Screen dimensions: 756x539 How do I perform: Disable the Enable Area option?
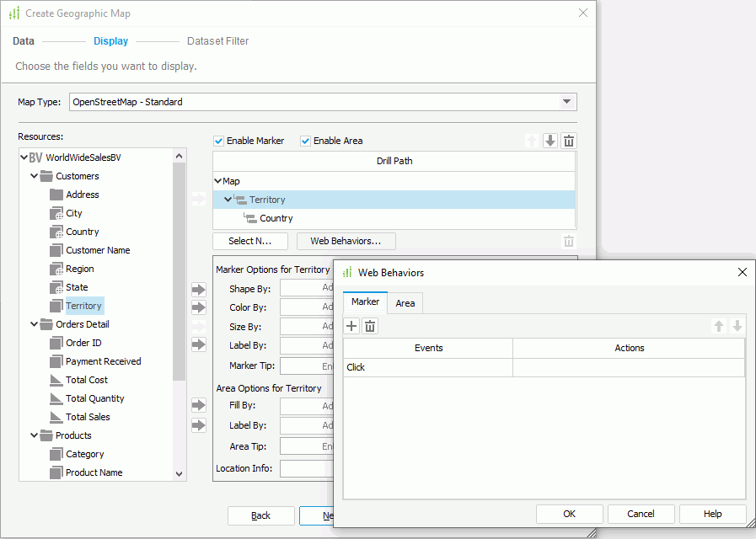point(304,140)
